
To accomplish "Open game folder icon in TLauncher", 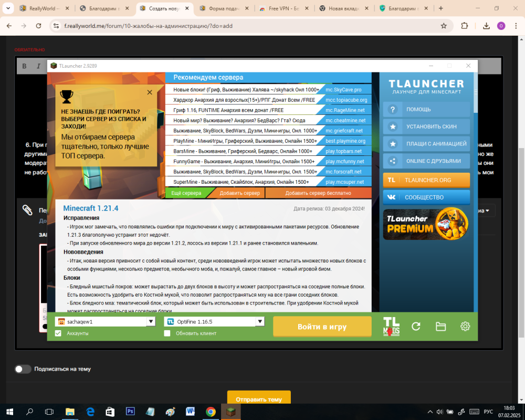I will tap(440, 327).
